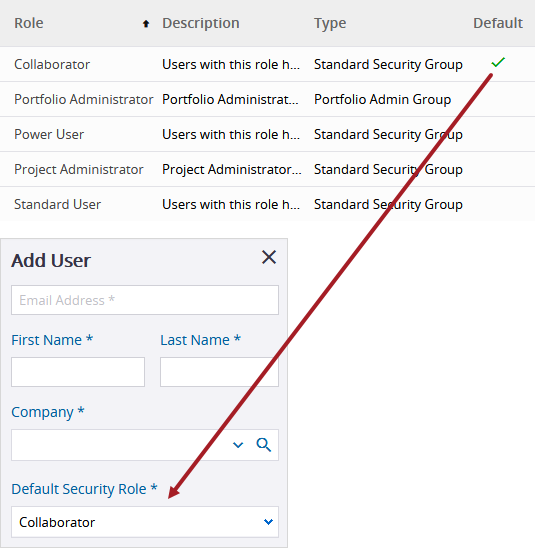Select the Standard User role row
Viewport: 535px width, 548px height.
coord(267,204)
